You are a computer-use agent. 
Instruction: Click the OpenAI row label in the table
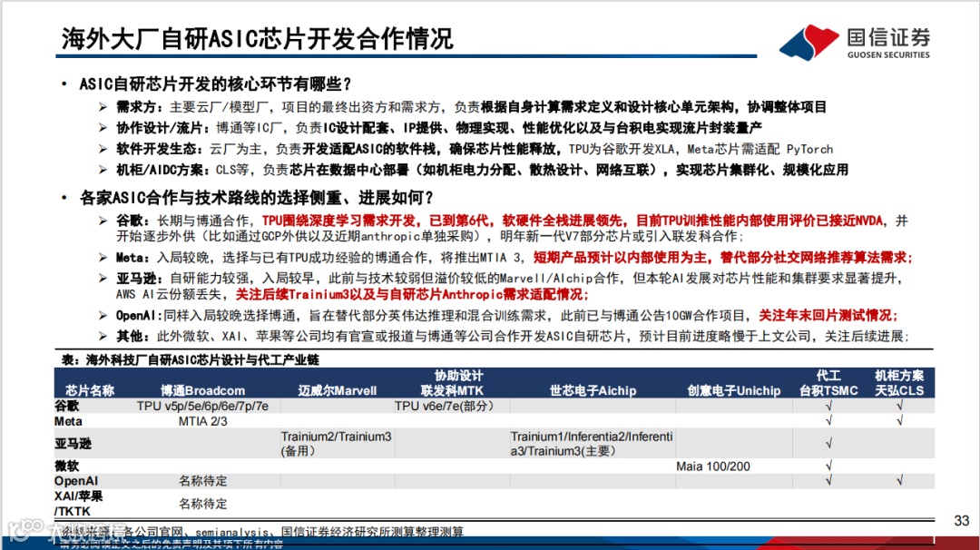76,481
